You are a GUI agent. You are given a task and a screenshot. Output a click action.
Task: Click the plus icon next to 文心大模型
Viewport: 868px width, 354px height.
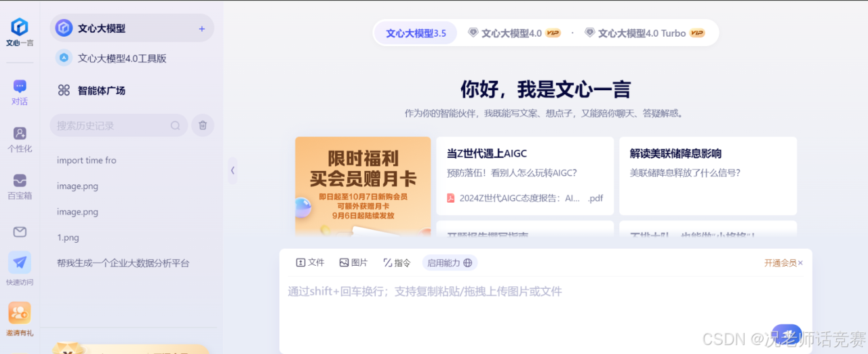pyautogui.click(x=201, y=28)
